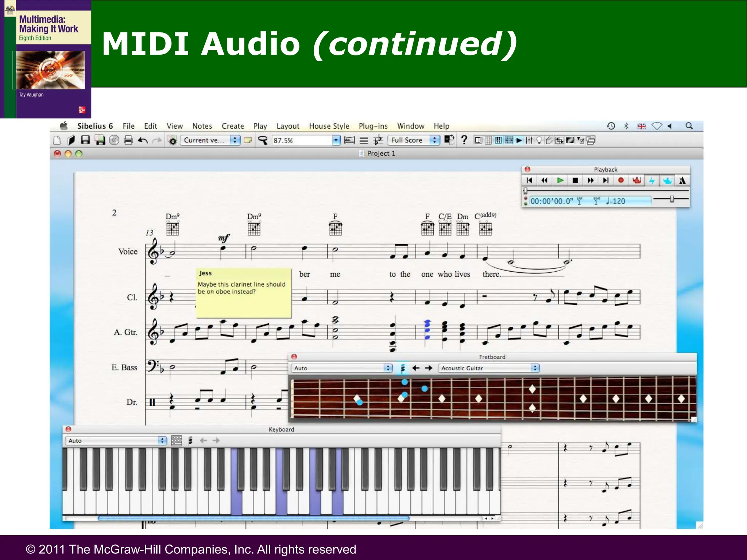This screenshot has width=747, height=560.
Task: Open the Create menu
Action: pos(233,126)
